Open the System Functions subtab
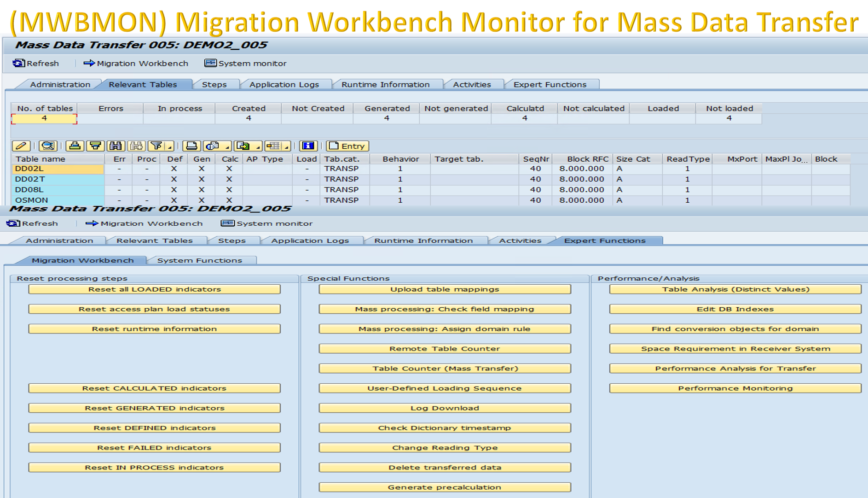 (x=199, y=260)
